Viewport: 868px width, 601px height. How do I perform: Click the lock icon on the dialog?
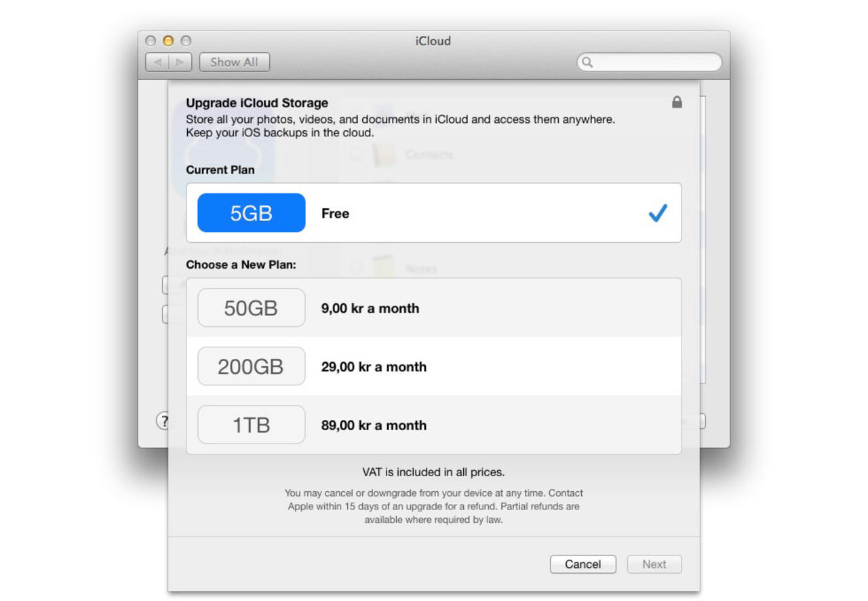[676, 103]
